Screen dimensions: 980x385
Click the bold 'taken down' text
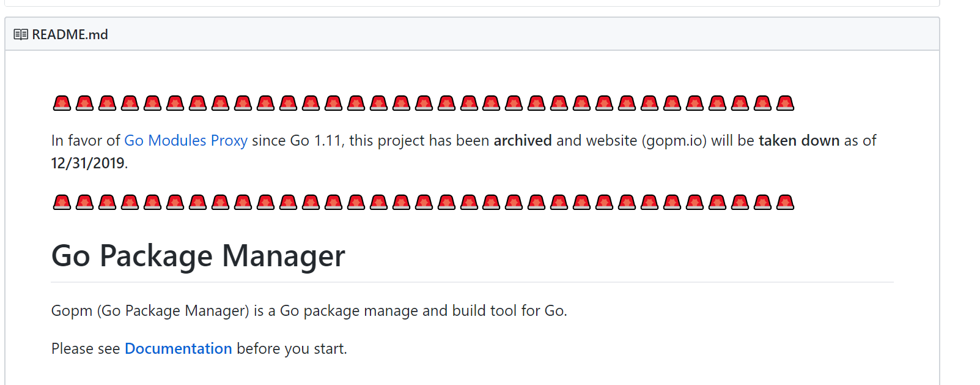799,141
